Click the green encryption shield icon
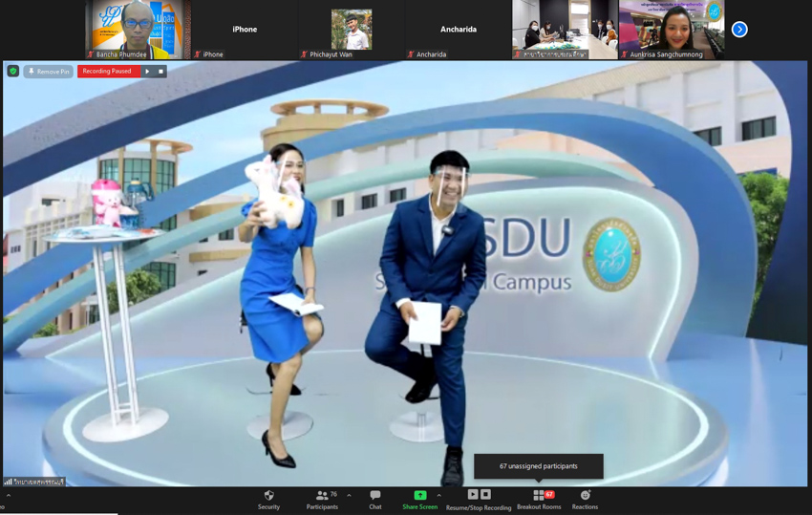The height and width of the screenshot is (515, 812). tap(13, 71)
